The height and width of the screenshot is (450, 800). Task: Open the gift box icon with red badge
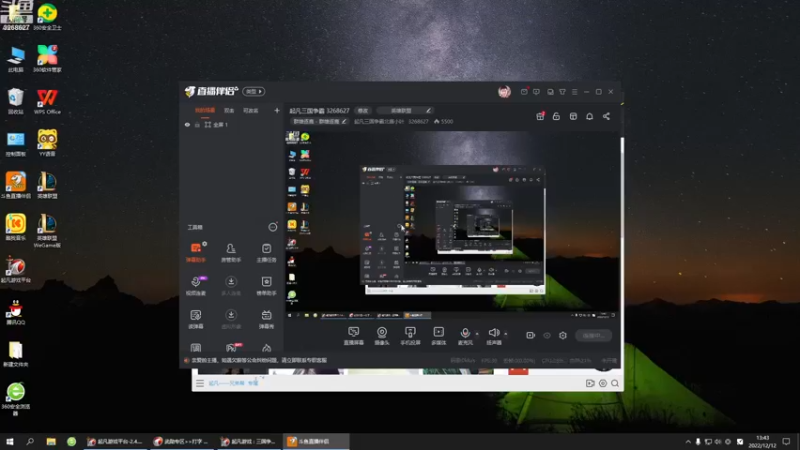[540, 116]
